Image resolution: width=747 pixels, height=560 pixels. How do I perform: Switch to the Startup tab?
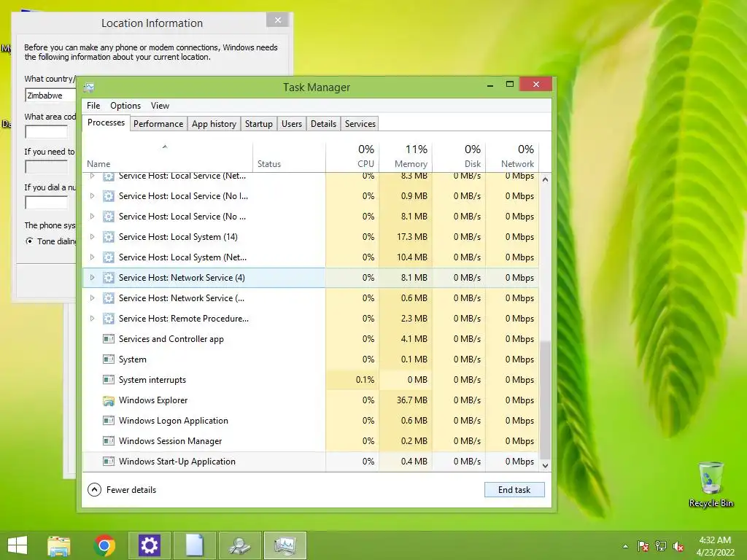[x=259, y=124]
